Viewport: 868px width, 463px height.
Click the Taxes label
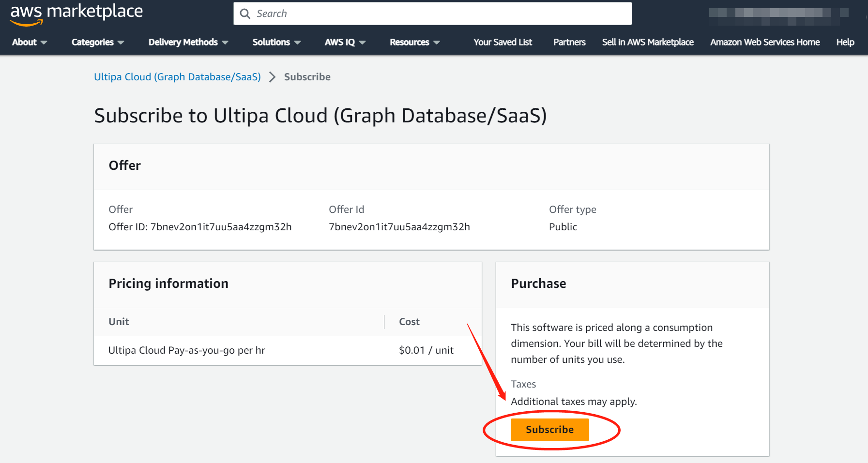pos(523,384)
